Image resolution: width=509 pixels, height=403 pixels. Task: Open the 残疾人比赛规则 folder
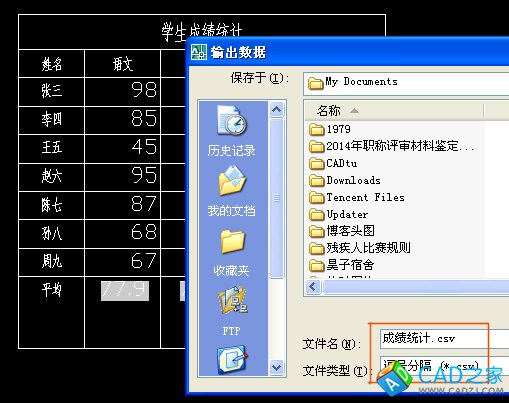click(x=360, y=248)
